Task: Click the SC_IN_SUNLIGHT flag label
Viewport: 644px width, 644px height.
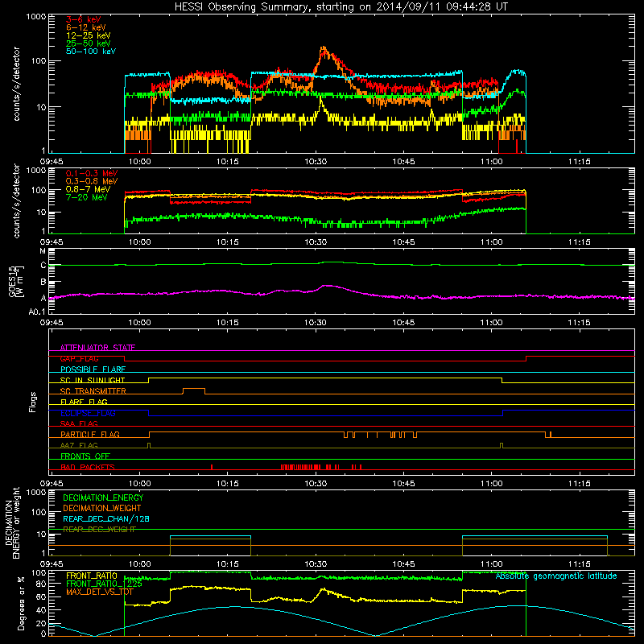Action: (x=93, y=380)
